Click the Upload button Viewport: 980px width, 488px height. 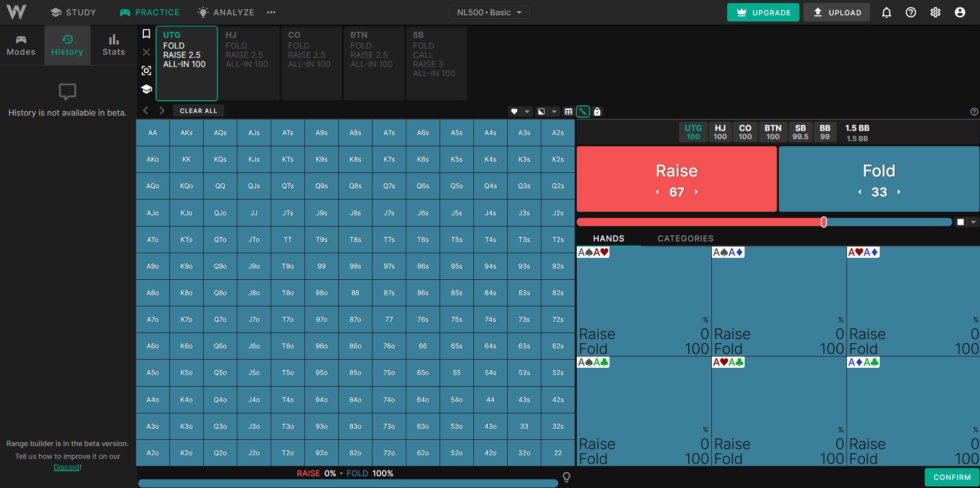(837, 12)
